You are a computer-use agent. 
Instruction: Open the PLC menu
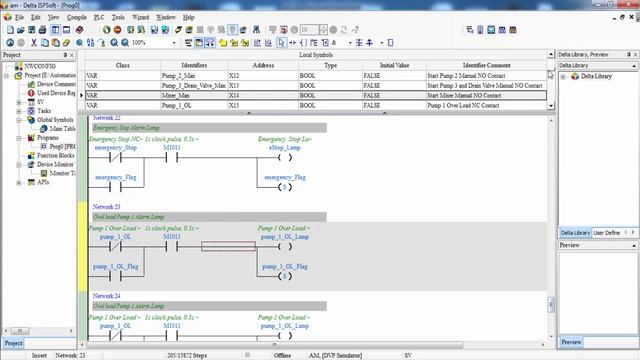coord(99,17)
